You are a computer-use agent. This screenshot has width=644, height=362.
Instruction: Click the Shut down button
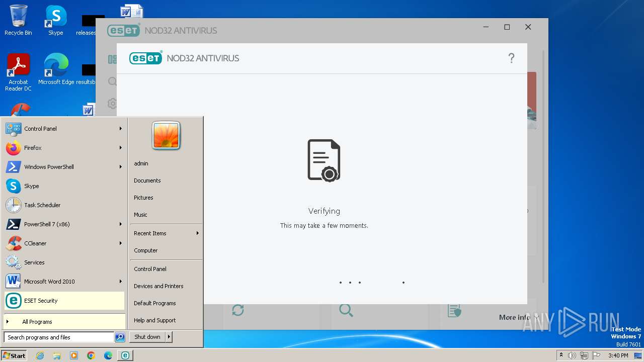(147, 337)
